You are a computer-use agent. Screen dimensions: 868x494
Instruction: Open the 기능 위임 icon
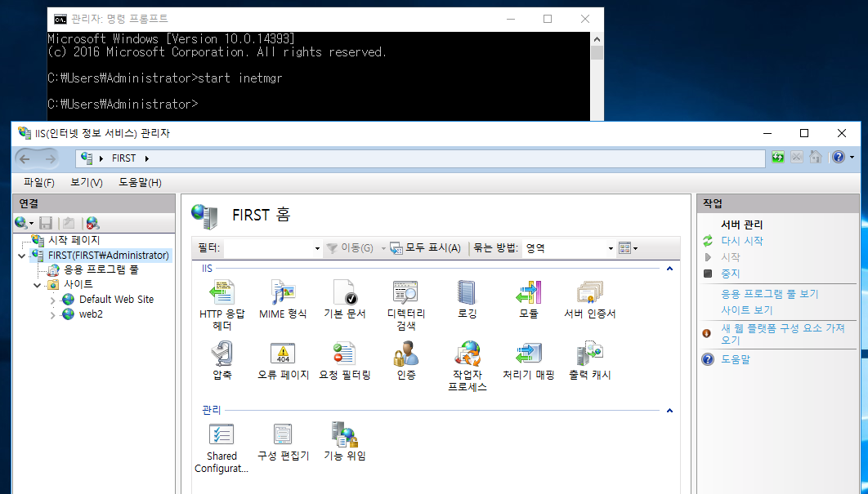pyautogui.click(x=344, y=434)
